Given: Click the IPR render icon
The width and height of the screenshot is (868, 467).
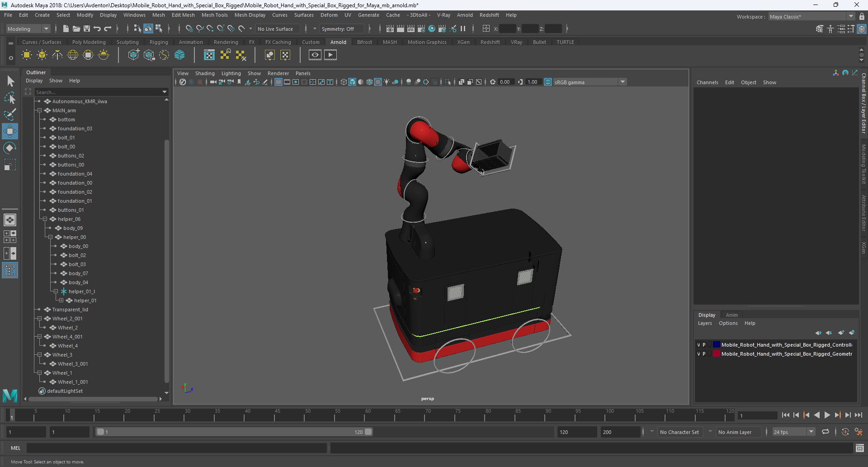Looking at the screenshot, I should click(x=411, y=29).
